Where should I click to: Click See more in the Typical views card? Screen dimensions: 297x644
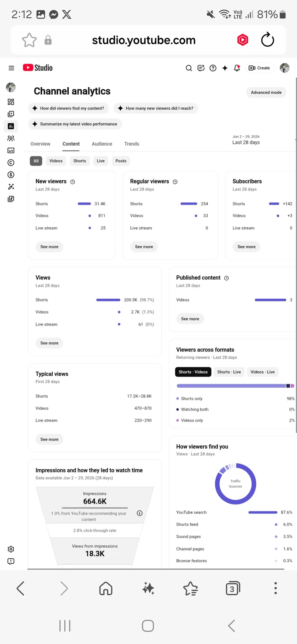pyautogui.click(x=49, y=440)
